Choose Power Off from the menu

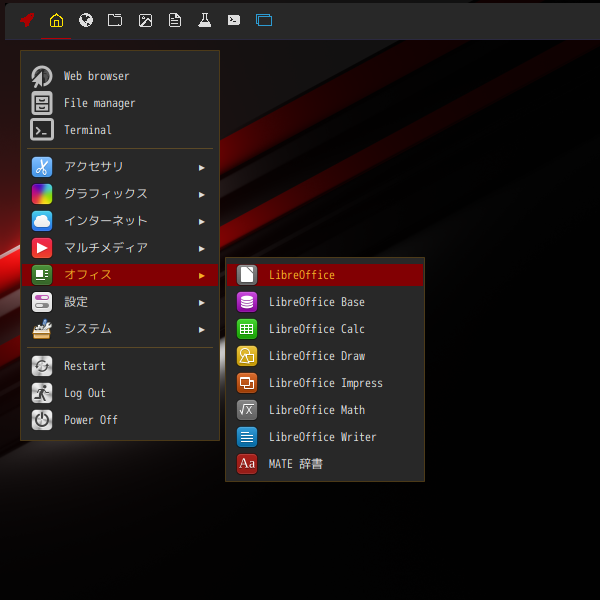[x=91, y=420]
